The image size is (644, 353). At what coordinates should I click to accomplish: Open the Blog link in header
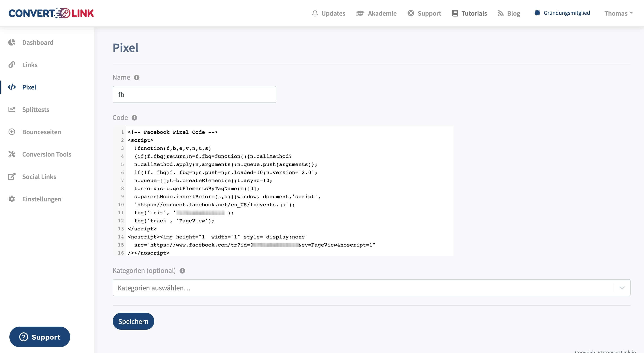pyautogui.click(x=509, y=13)
